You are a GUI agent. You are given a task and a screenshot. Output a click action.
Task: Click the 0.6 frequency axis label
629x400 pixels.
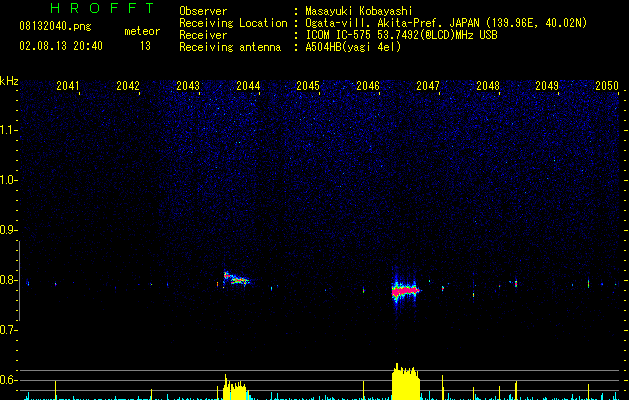tap(8, 380)
